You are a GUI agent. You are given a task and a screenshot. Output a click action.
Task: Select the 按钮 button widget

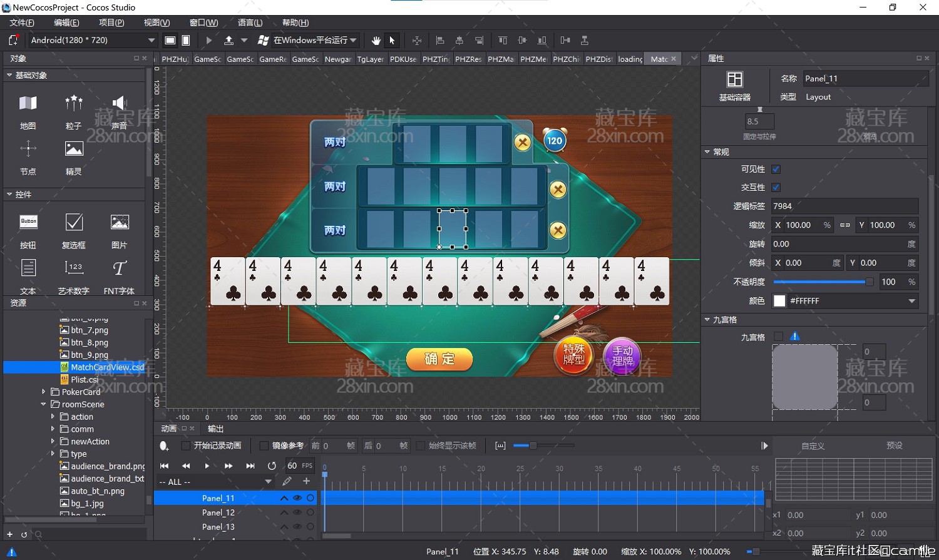pyautogui.click(x=28, y=231)
